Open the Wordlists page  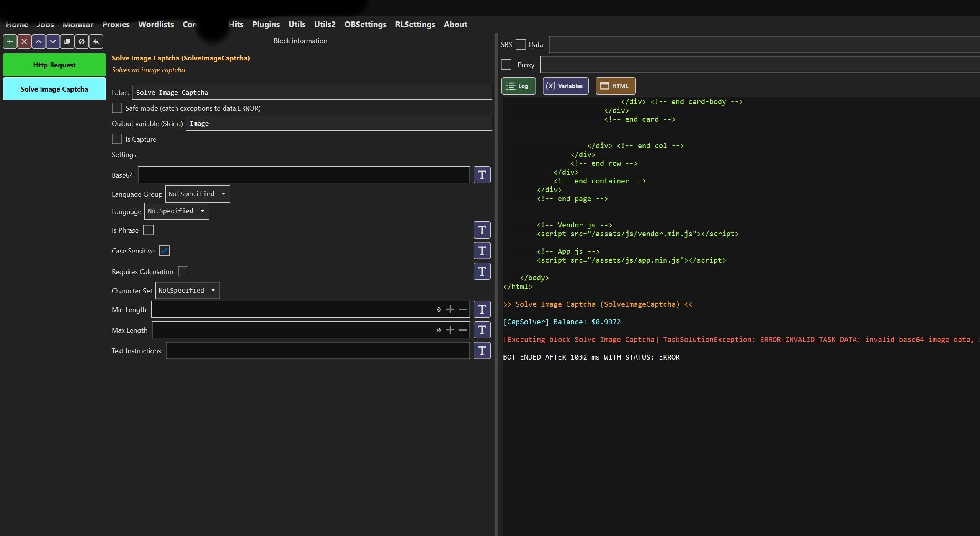[156, 25]
